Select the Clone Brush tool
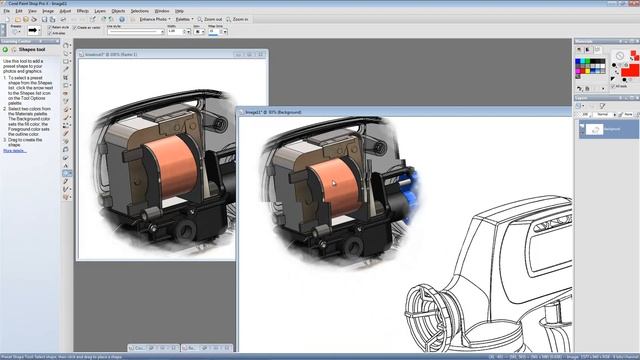 (x=66, y=109)
